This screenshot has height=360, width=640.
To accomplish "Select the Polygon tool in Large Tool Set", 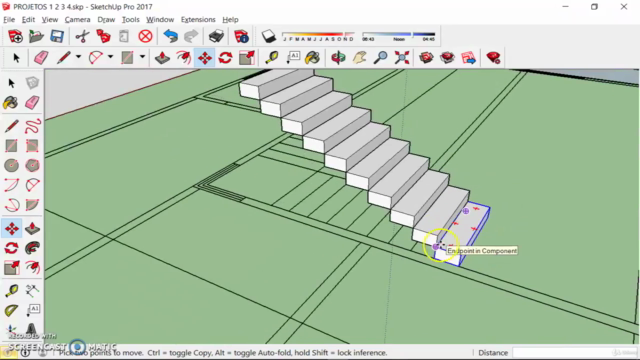I will coord(32,165).
